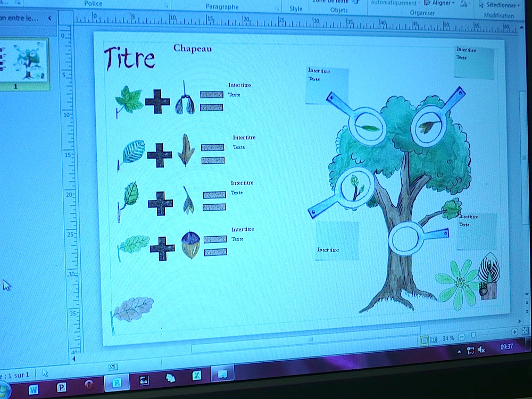Click vertical scrollbar down arrow
Image resolution: width=532 pixels, height=399 pixels.
(x=527, y=294)
